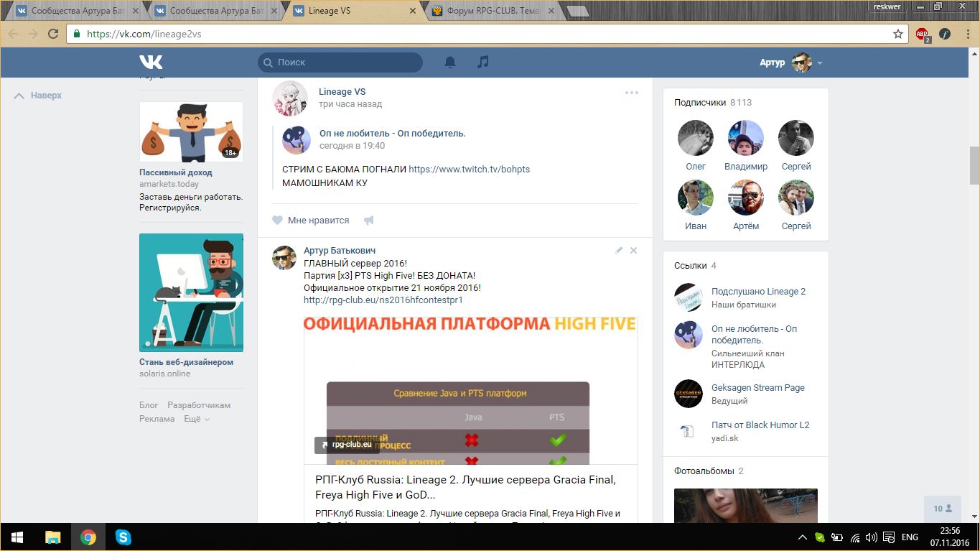Edit Артур Батькович post with pencil icon
Screen dimensions: 980x551
(x=619, y=251)
